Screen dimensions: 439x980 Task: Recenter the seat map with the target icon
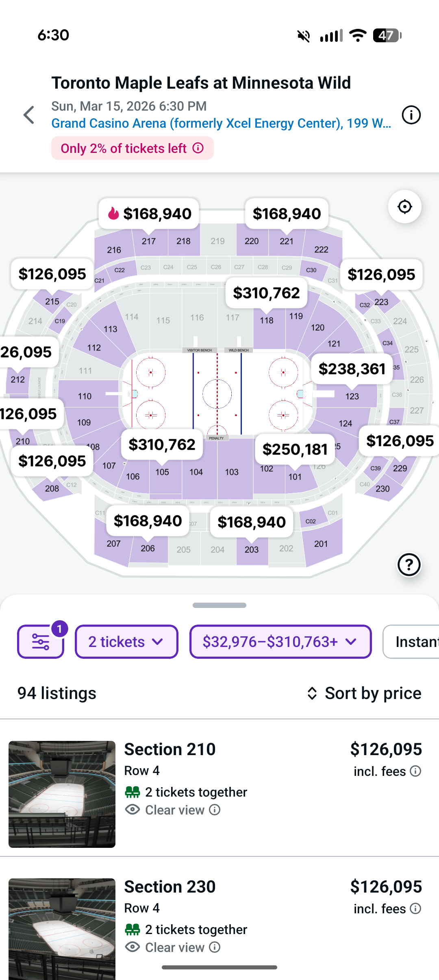(404, 207)
